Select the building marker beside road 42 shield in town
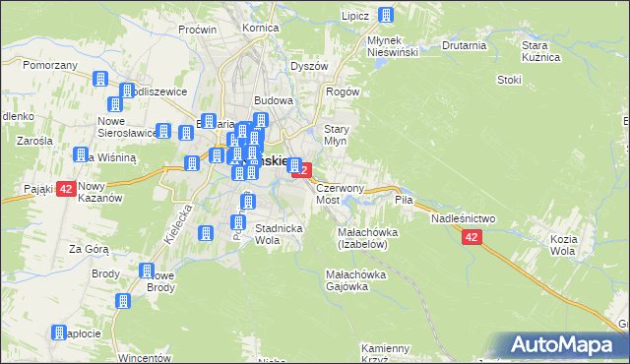Screen dimensions: 630x364 click(294, 165)
